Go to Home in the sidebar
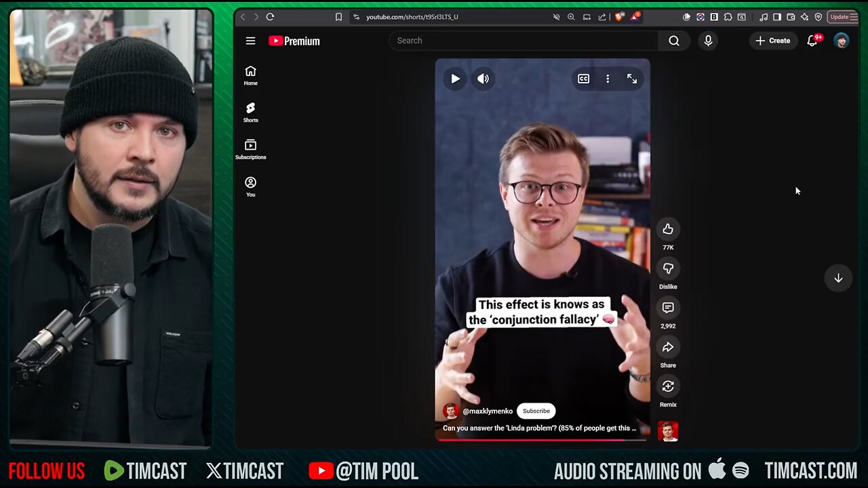Image resolution: width=868 pixels, height=488 pixels. click(x=250, y=75)
